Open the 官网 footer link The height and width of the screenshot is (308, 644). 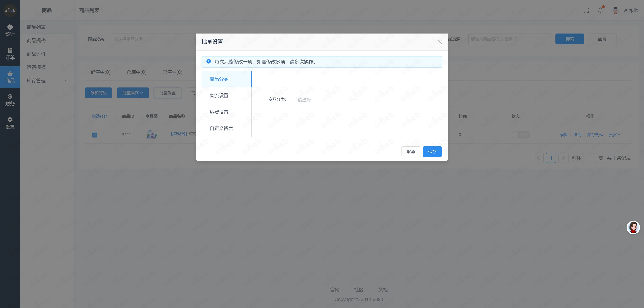click(335, 290)
